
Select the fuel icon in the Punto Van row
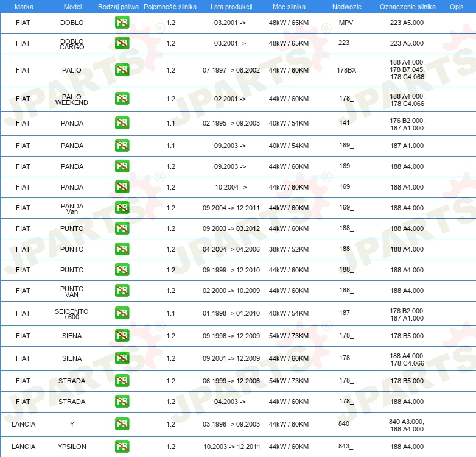122,291
